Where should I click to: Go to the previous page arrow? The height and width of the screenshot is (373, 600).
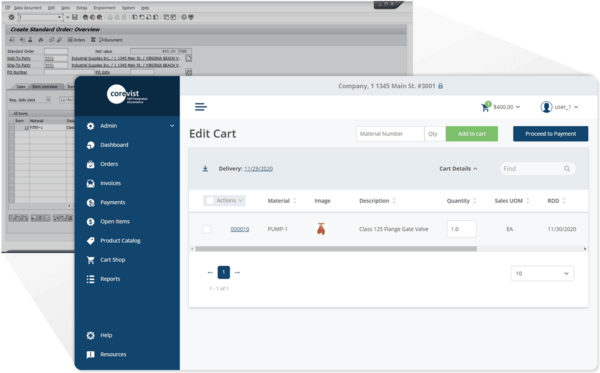tap(210, 272)
